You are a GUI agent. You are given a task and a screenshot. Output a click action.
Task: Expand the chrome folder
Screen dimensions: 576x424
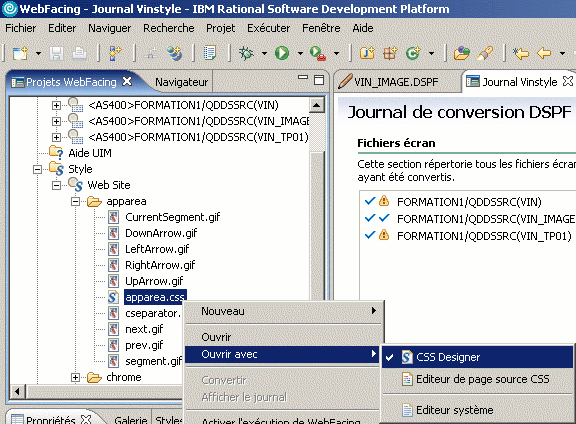tap(75, 377)
